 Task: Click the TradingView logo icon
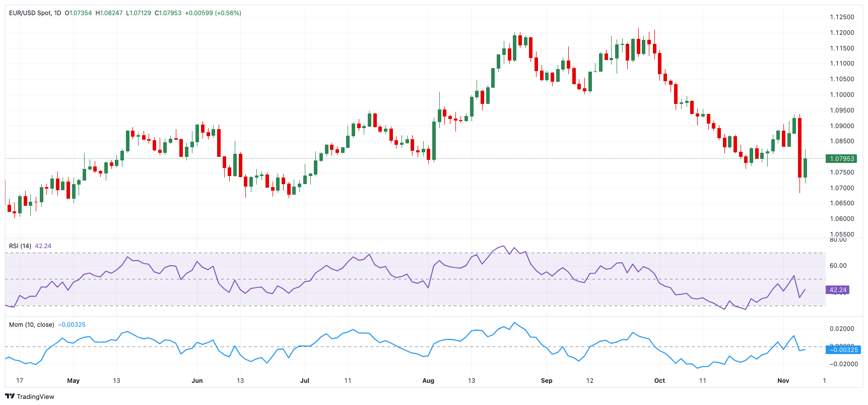click(10, 396)
